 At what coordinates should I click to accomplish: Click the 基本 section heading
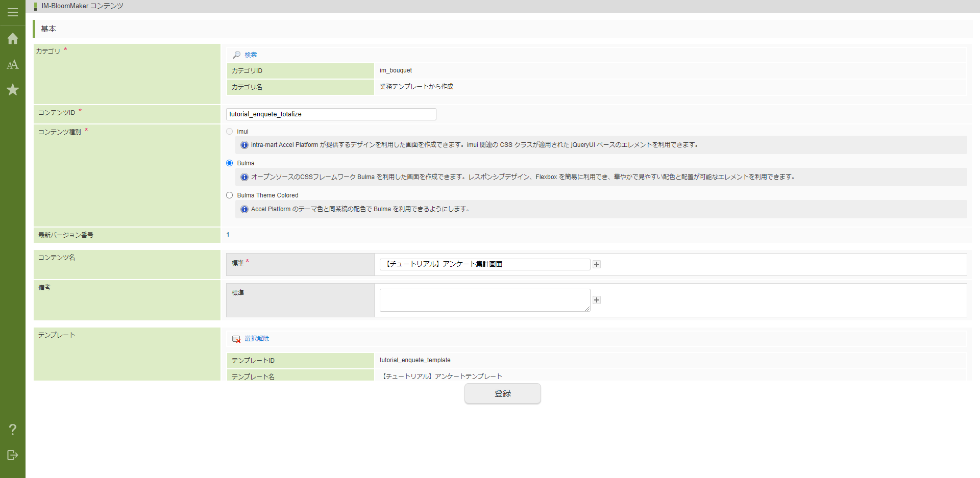point(48,29)
